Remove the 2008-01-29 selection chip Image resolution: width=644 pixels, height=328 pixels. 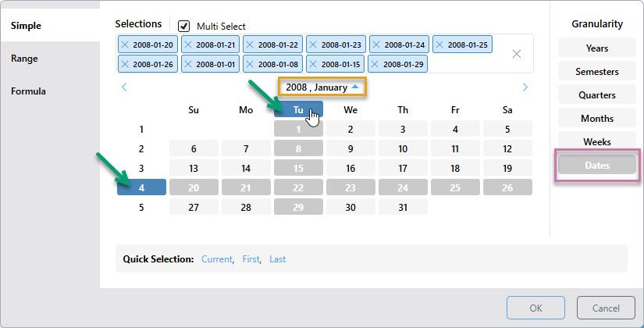[376, 64]
